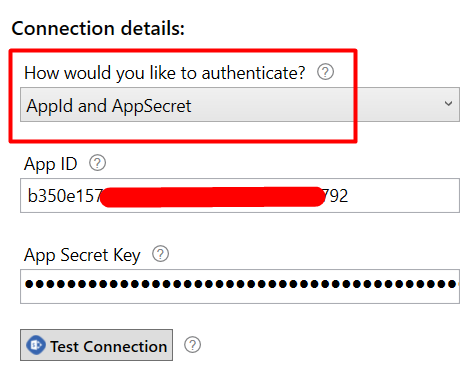The height and width of the screenshot is (381, 469).
Task: Select the "AppId and AppSecret" text in dropdown
Action: [109, 106]
